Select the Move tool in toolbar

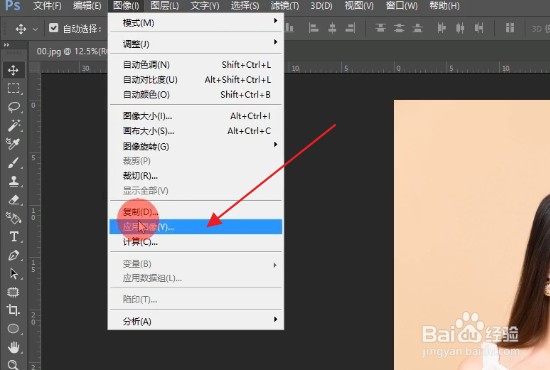(13, 70)
